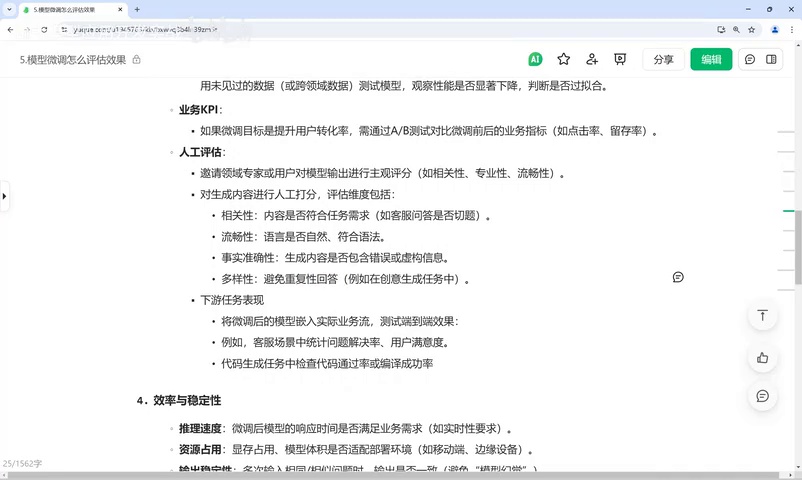Go back in browser history
The height and width of the screenshot is (480, 802).
[x=10, y=30]
